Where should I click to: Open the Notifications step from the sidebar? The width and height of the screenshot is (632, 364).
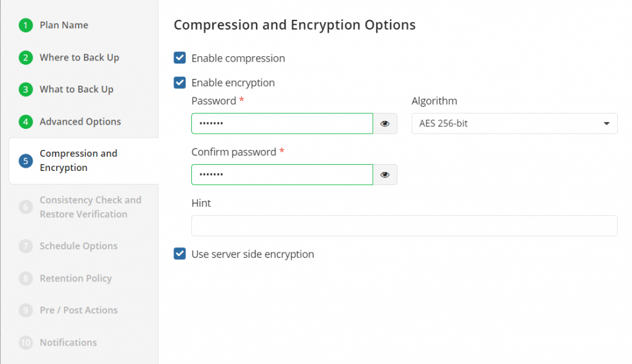68,342
